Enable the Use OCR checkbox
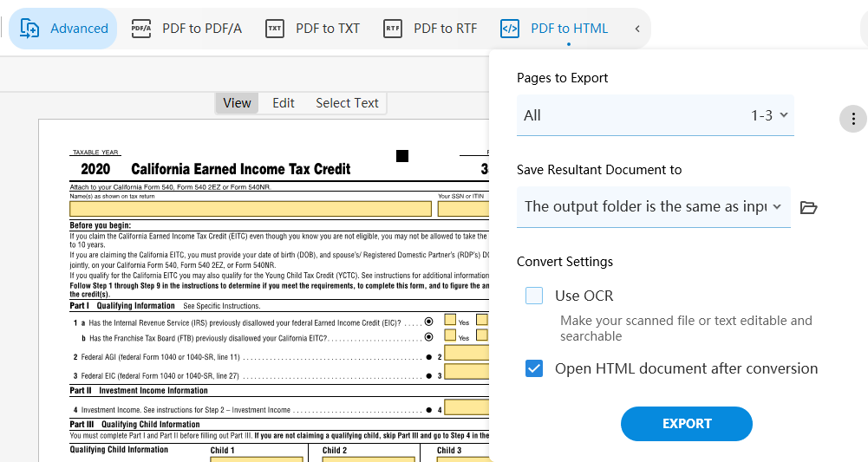 click(x=534, y=296)
